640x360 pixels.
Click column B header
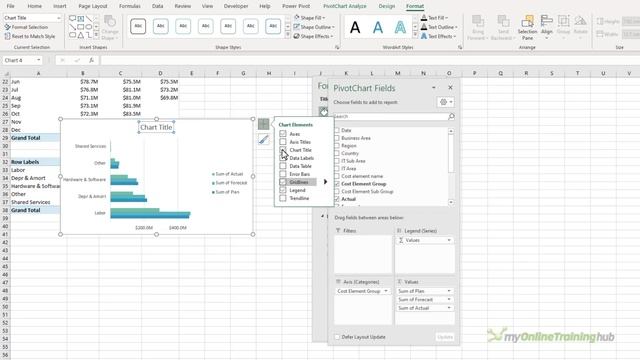(83, 73)
